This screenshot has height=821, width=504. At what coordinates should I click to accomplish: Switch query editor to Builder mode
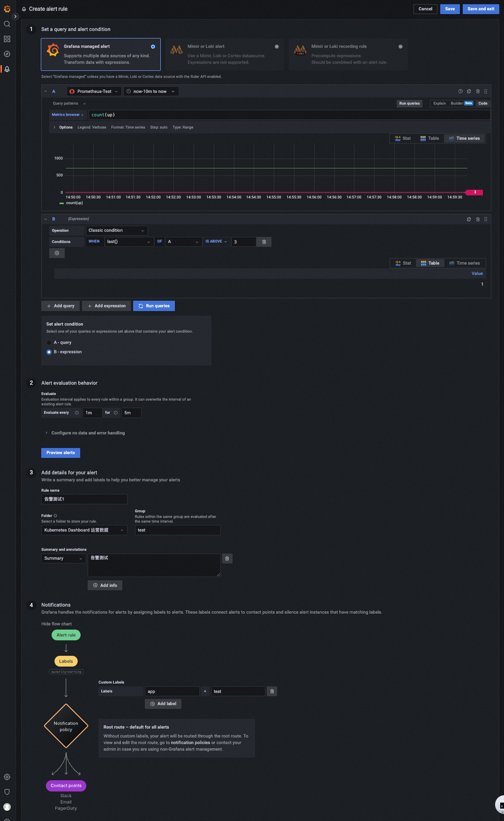pos(462,104)
